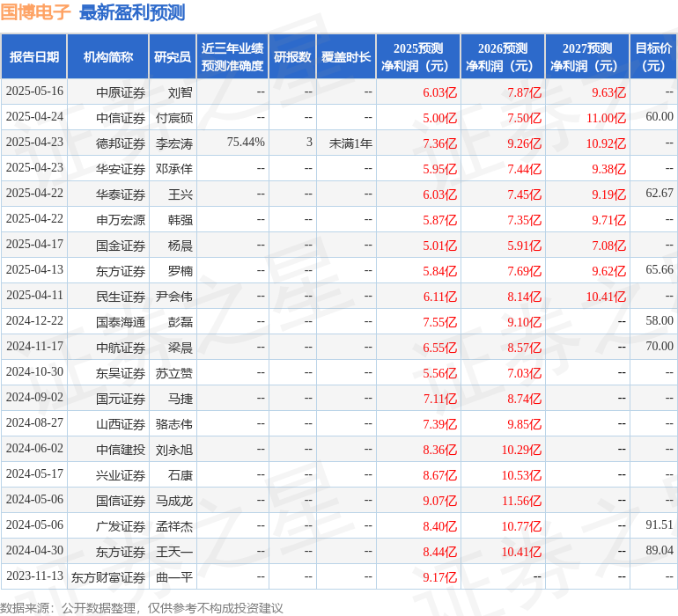Screen dimensions: 678x616
Task: Select the 2027预测净利润 column header
Action: 587,57
